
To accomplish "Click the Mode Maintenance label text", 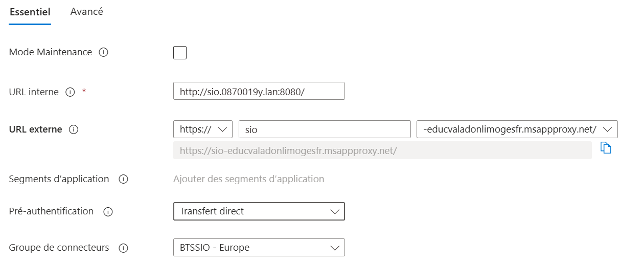I will pos(51,52).
